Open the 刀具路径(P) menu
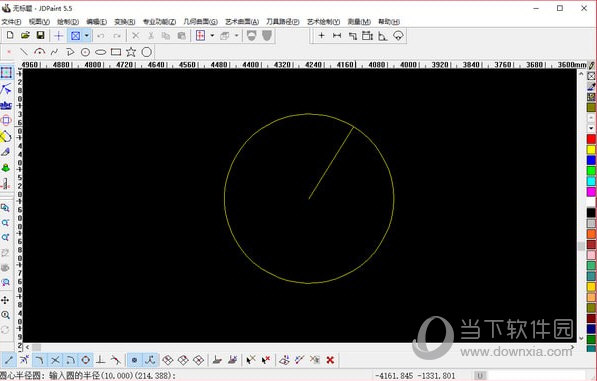This screenshot has width=597, height=381. coord(283,22)
